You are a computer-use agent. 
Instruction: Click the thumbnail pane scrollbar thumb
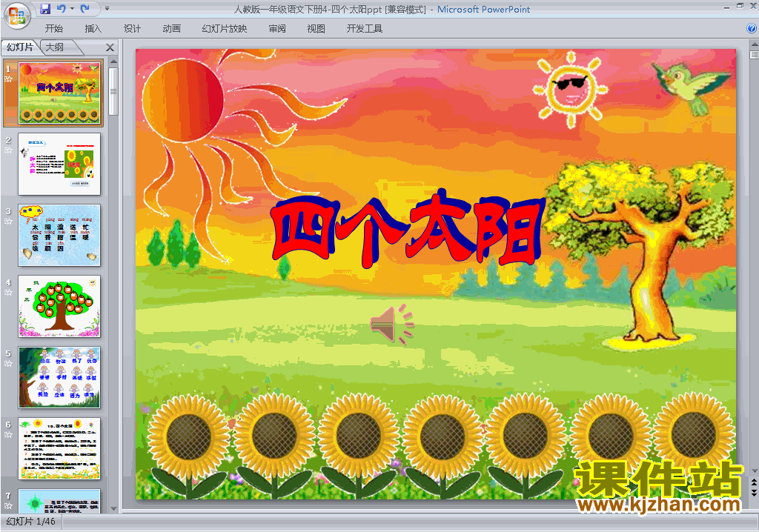(113, 91)
